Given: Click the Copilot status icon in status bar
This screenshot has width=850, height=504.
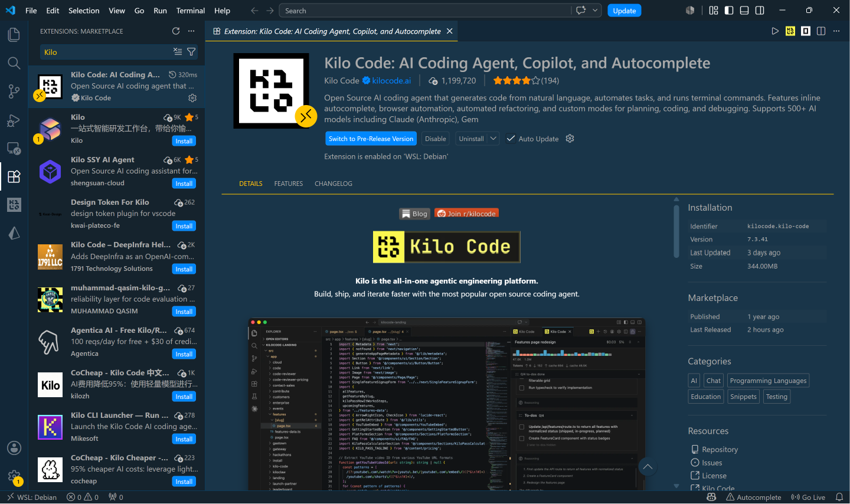Looking at the screenshot, I should (711, 498).
